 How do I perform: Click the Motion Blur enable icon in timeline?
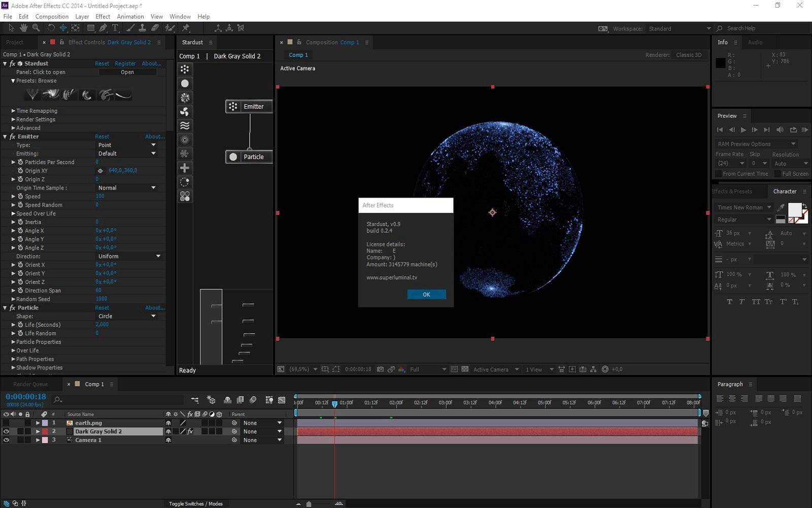(253, 400)
